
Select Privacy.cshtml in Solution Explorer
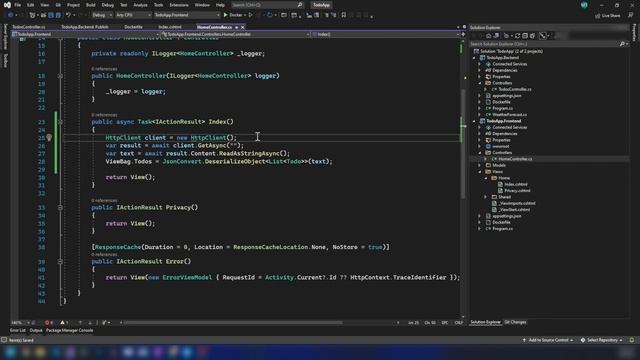coord(517,191)
